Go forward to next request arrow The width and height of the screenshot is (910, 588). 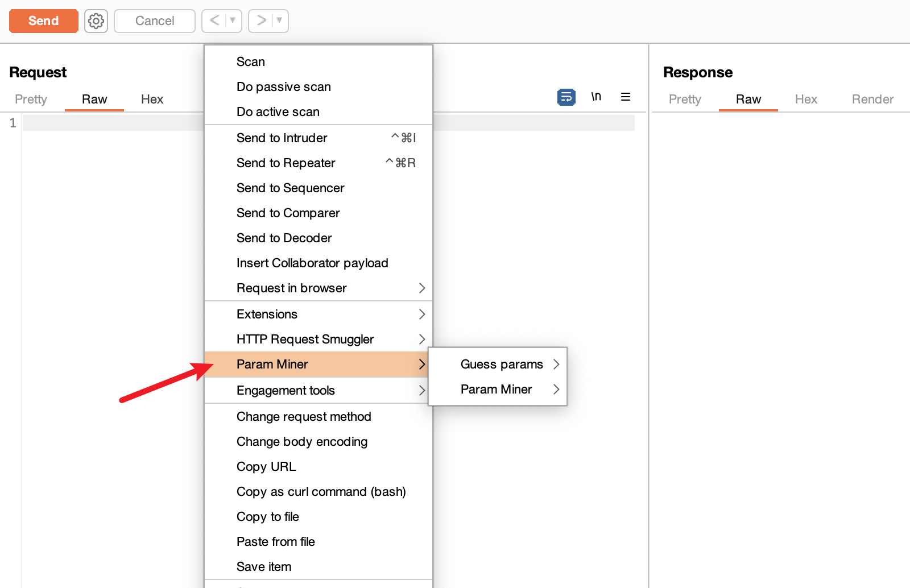click(261, 20)
